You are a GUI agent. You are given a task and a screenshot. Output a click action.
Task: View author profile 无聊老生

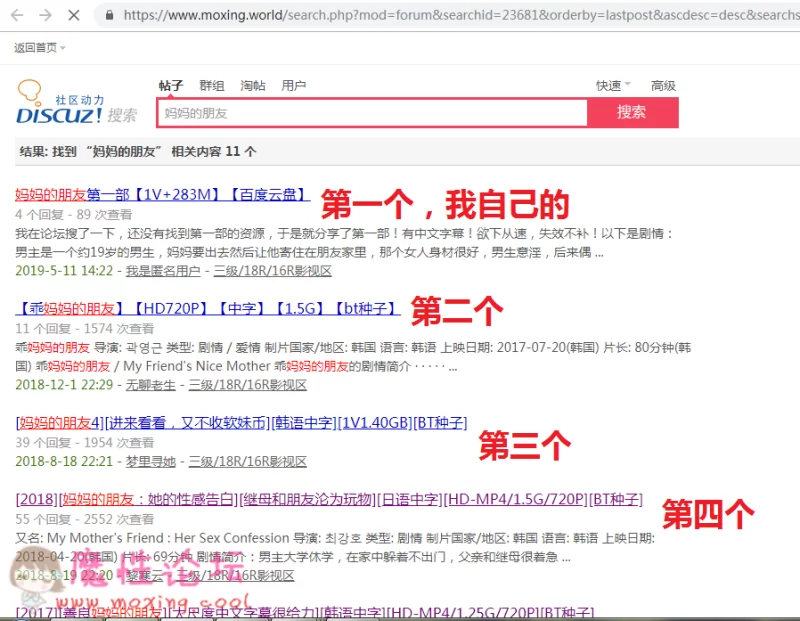point(151,385)
